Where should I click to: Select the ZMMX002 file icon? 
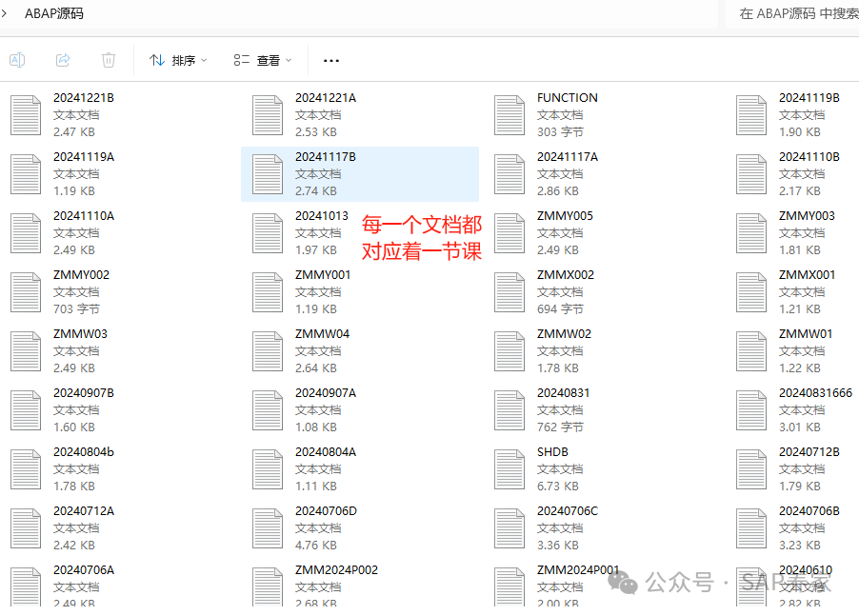click(509, 292)
